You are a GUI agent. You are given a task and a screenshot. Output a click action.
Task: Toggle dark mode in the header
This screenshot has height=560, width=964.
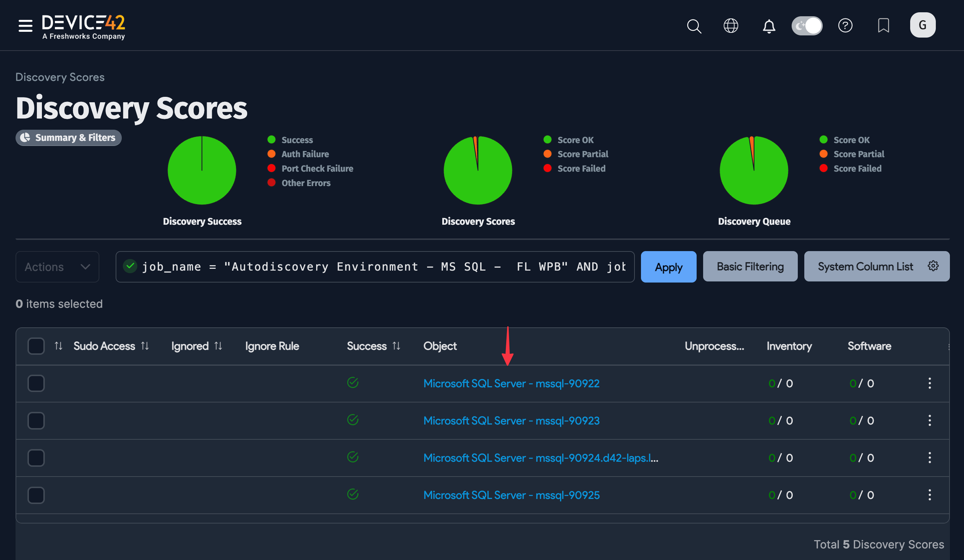pos(807,26)
